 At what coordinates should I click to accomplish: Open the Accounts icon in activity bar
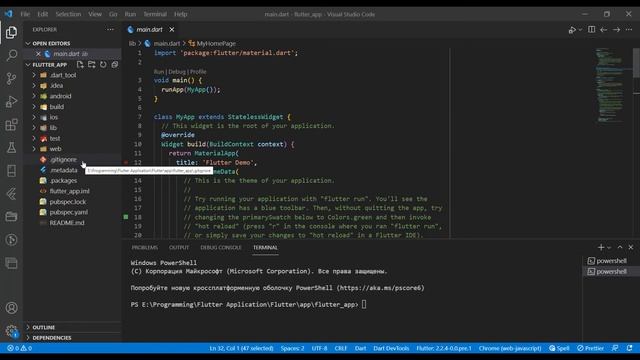pyautogui.click(x=11, y=308)
